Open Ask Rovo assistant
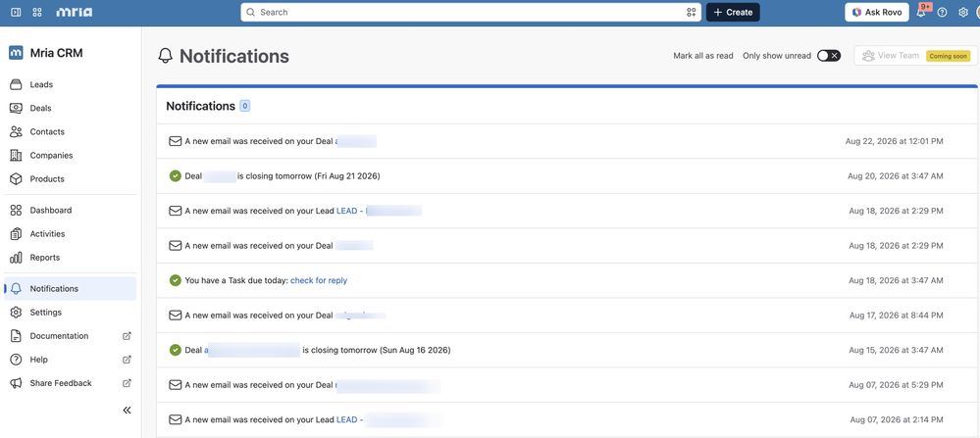980x438 pixels. 877,12
